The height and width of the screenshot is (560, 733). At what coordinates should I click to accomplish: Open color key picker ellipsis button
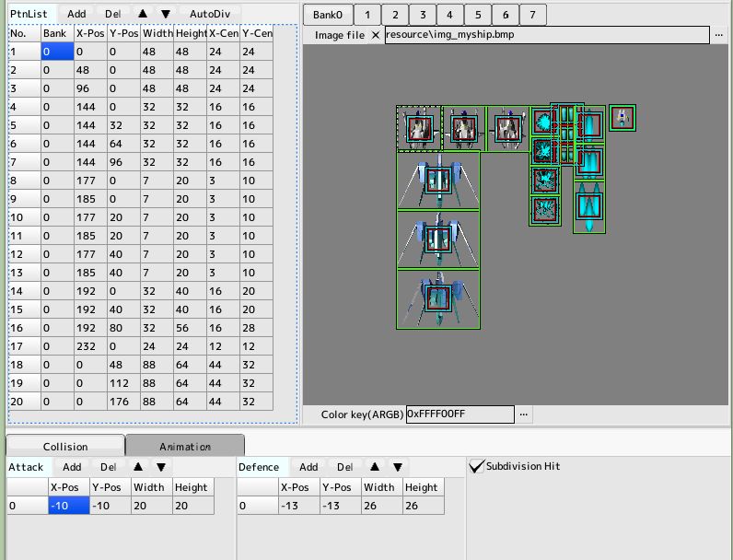pos(524,414)
